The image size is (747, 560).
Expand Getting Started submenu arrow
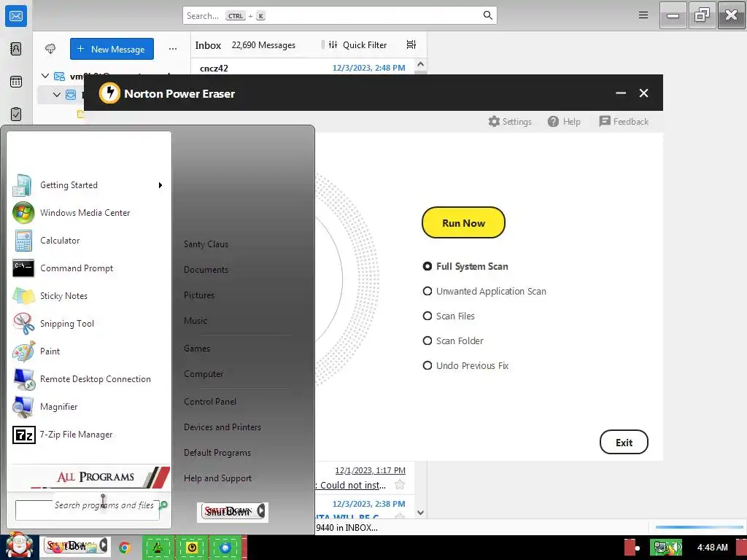tap(160, 185)
